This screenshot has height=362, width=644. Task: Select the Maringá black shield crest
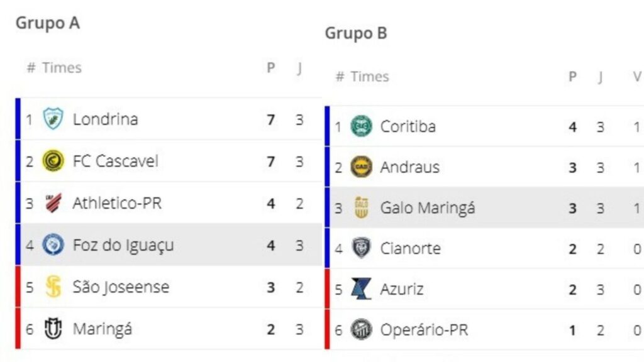coord(53,329)
